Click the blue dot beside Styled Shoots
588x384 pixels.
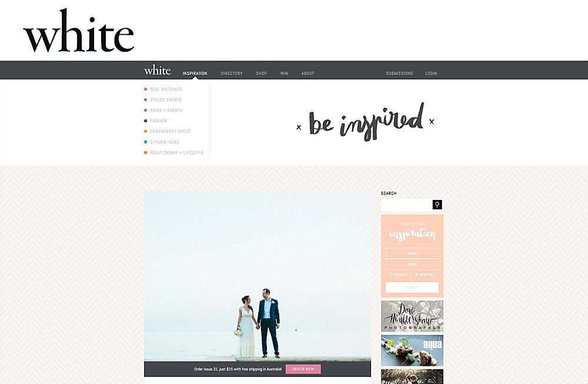(x=146, y=100)
